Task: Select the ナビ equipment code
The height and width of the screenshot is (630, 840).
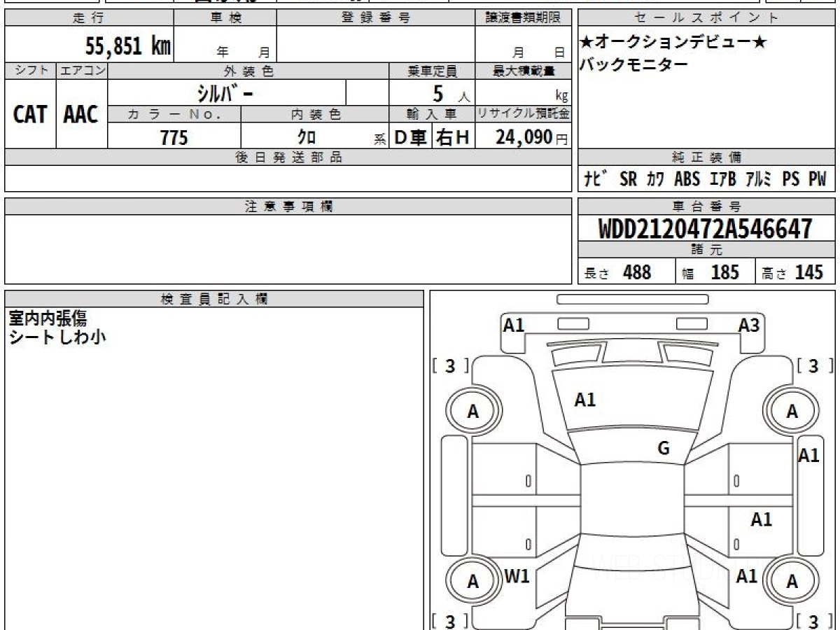Action: pos(595,179)
